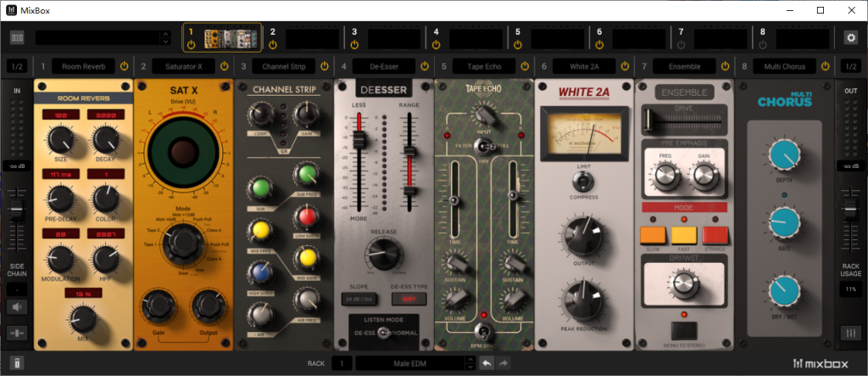Screen dimensions: 868x376
Task: Bypass the Ensemble module power
Action: [726, 66]
